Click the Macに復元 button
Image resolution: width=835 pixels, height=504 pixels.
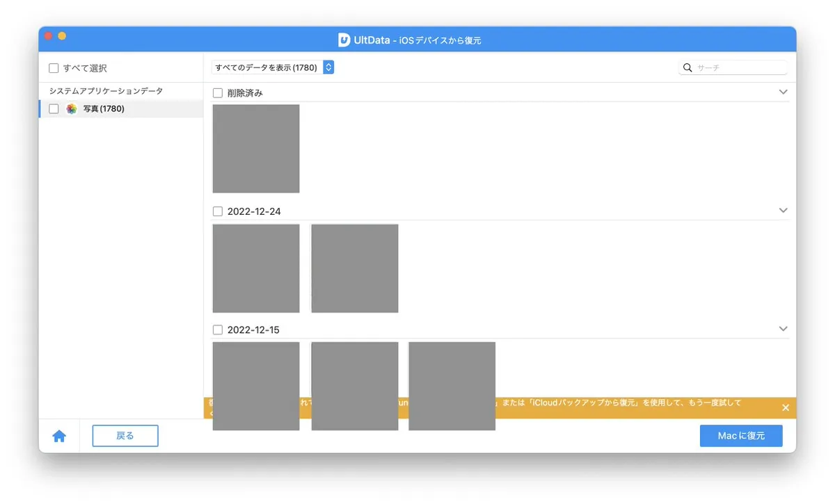pyautogui.click(x=741, y=436)
